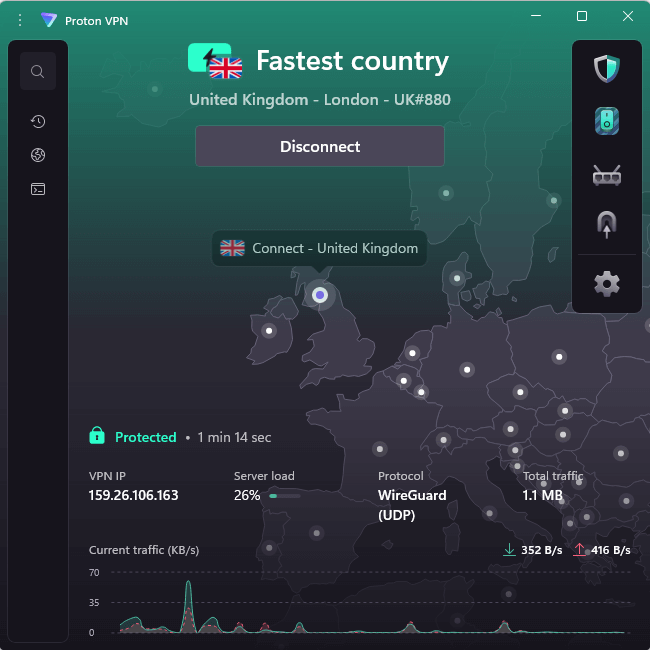The height and width of the screenshot is (650, 650).
Task: Click the 26% server load bar
Action: point(284,496)
